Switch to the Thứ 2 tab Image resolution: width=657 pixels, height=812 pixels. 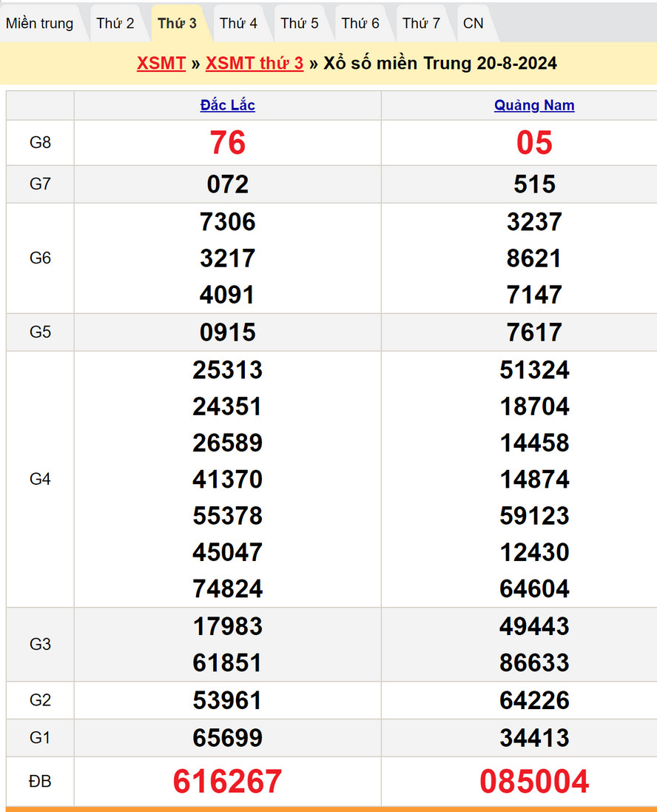[x=115, y=24]
